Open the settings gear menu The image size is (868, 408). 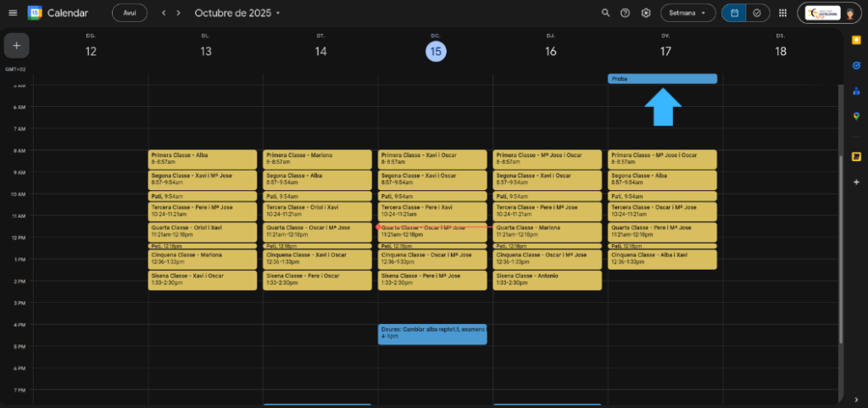646,13
